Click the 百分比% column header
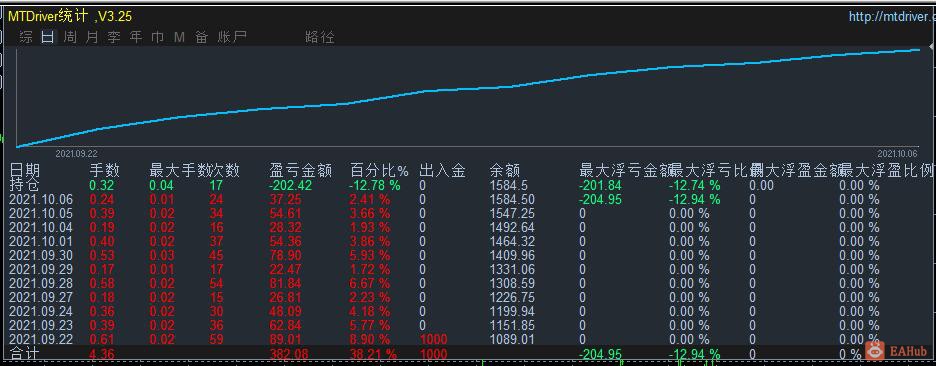The image size is (936, 366). [379, 171]
